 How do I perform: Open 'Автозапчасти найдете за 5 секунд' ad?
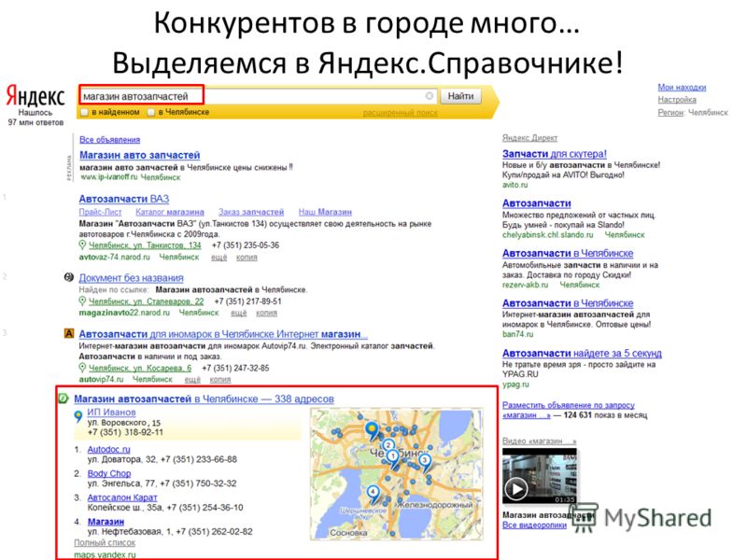click(582, 354)
